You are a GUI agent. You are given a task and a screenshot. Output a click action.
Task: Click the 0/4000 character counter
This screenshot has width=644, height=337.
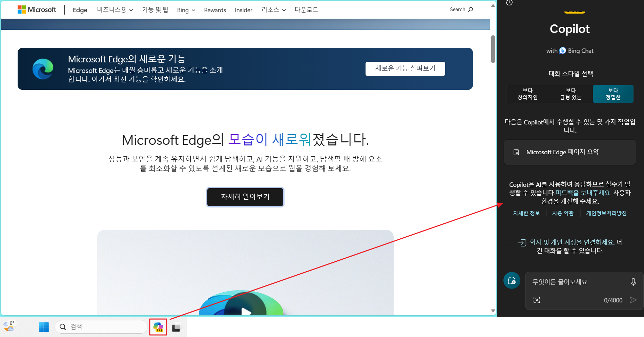click(613, 300)
